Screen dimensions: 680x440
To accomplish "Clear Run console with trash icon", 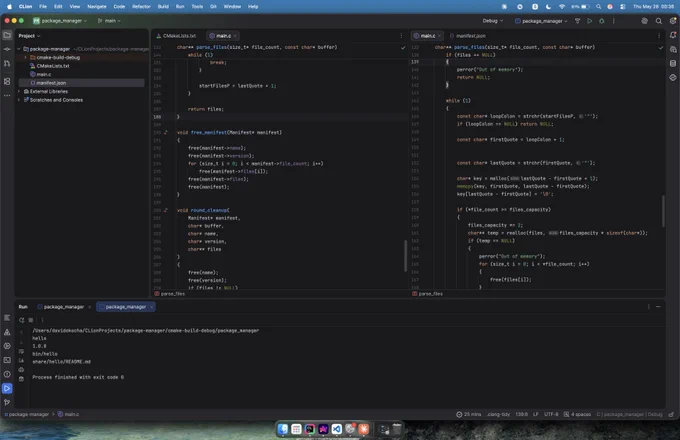I will [x=21, y=379].
